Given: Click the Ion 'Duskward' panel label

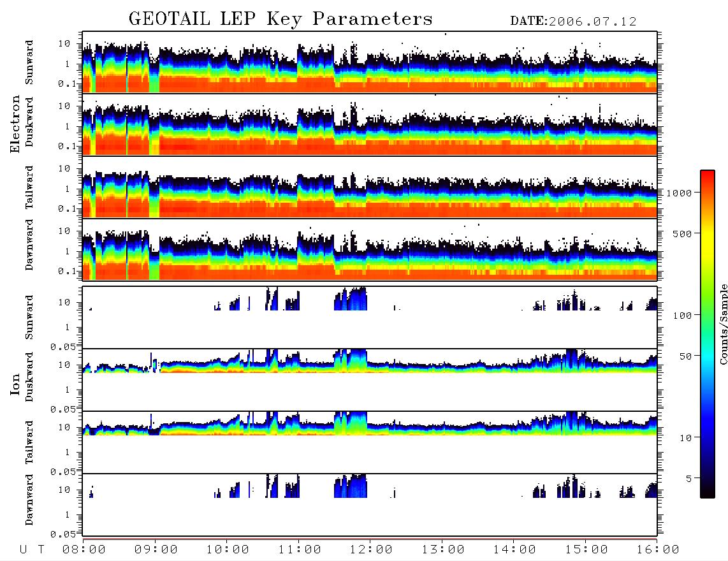Looking at the screenshot, I should pyautogui.click(x=29, y=377).
